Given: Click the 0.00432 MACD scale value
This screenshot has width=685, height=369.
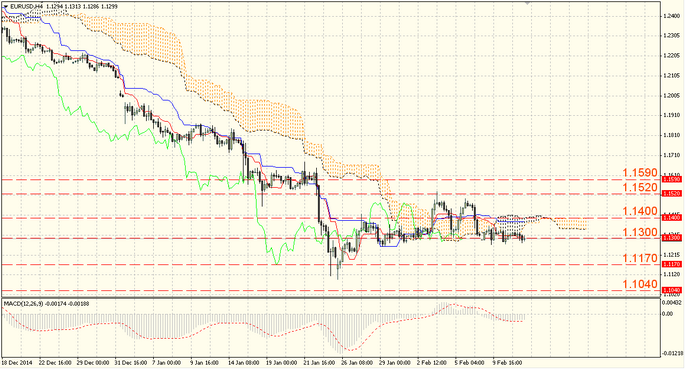Looking at the screenshot, I should point(672,302).
